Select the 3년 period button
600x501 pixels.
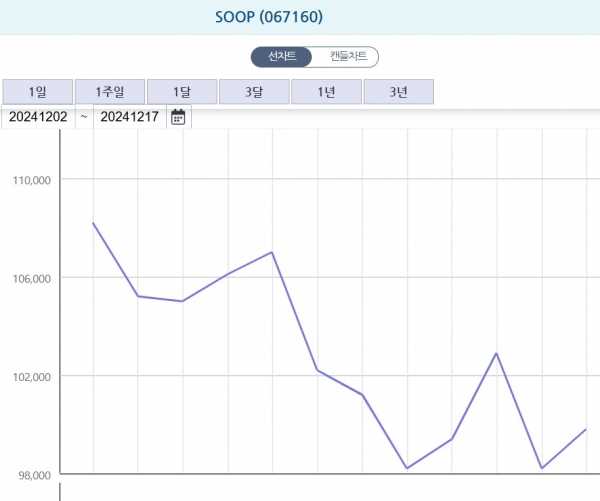click(398, 91)
